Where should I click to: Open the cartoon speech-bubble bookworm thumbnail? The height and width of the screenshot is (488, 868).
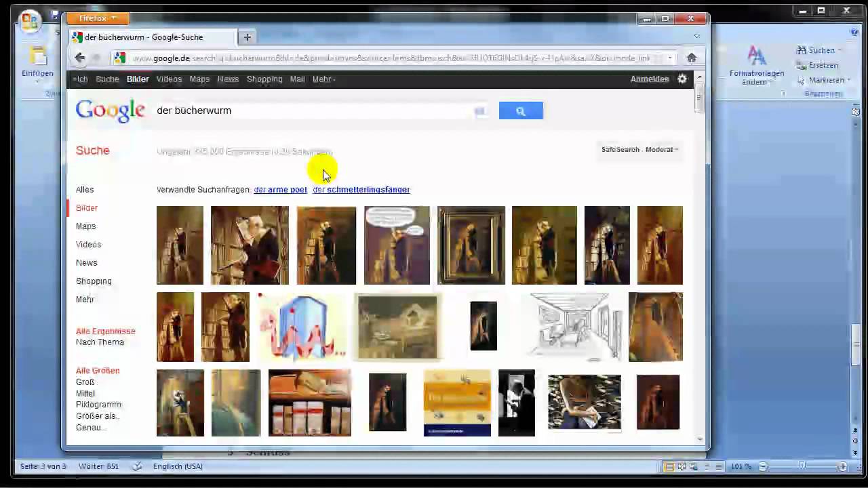point(397,245)
